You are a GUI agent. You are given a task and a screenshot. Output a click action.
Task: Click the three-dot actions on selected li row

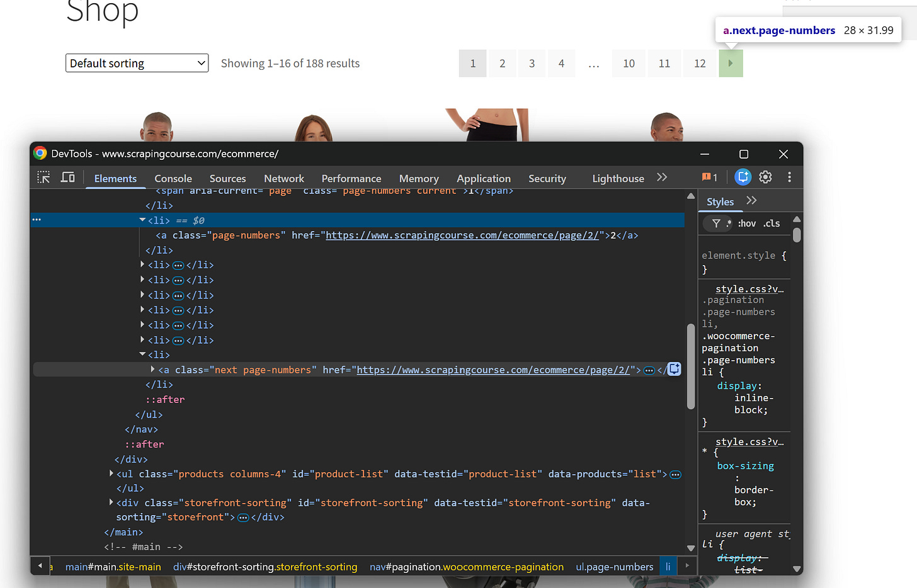click(37, 220)
